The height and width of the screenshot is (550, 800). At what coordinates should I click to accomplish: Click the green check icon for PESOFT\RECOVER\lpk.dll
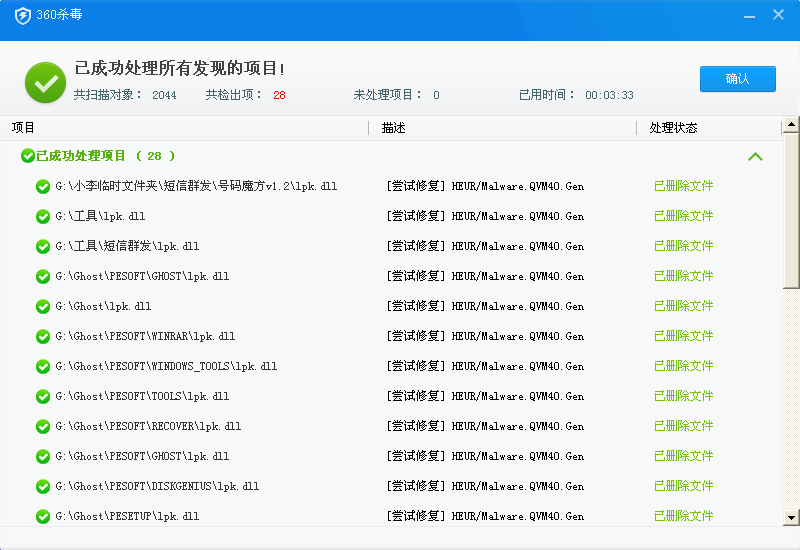[x=43, y=427]
